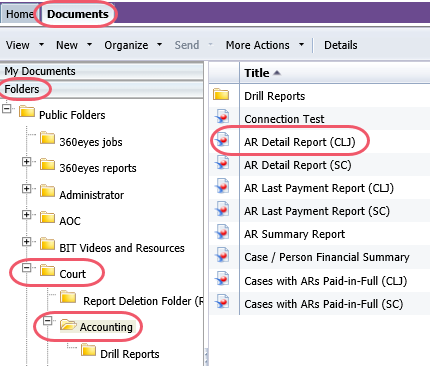
Task: Select "AR Last Payment Report (CLJ)" title
Action: tap(319, 188)
